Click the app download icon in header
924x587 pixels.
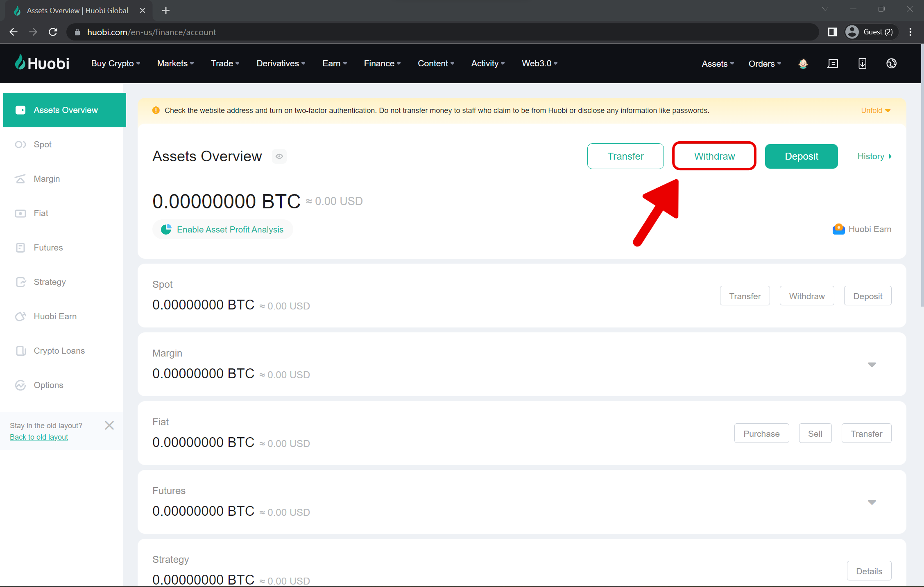[x=862, y=63]
